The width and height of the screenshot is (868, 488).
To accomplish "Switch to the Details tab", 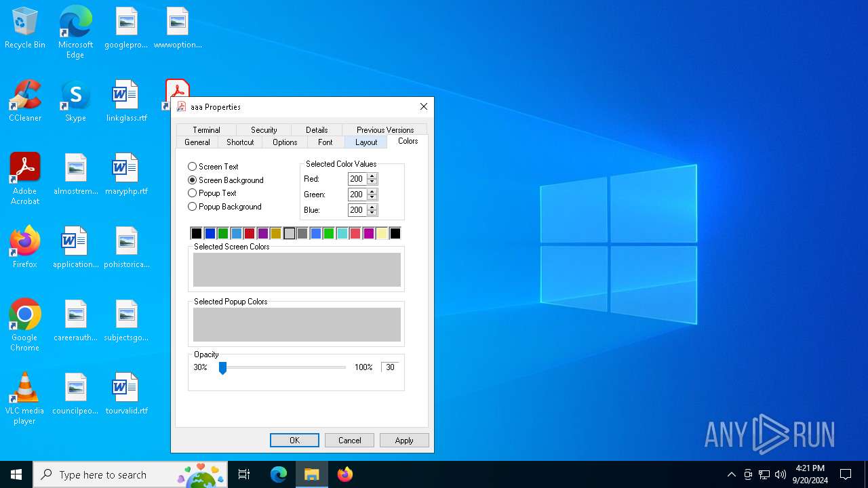I will click(x=317, y=130).
